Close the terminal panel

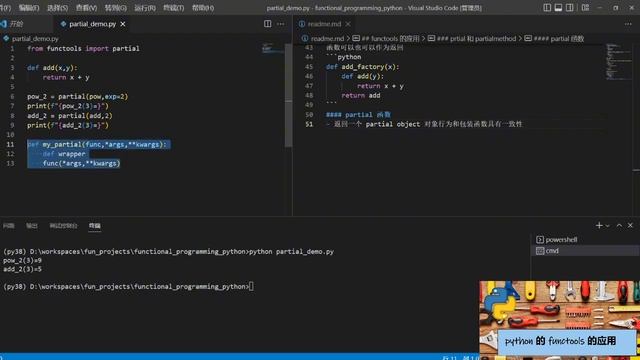[630, 225]
